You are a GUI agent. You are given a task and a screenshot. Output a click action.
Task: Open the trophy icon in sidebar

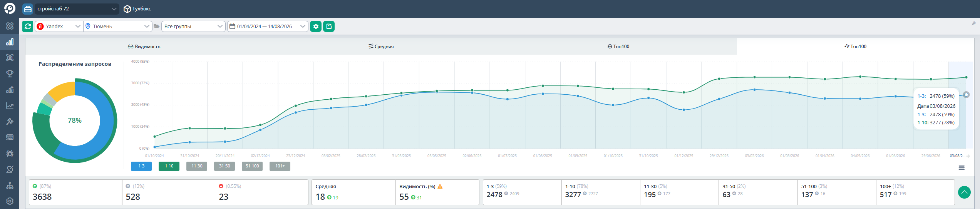click(10, 74)
